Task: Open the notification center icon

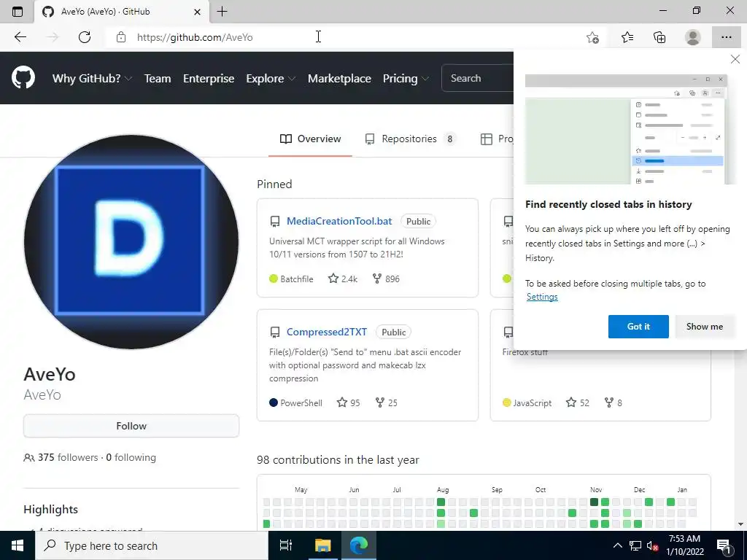Action: (724, 546)
